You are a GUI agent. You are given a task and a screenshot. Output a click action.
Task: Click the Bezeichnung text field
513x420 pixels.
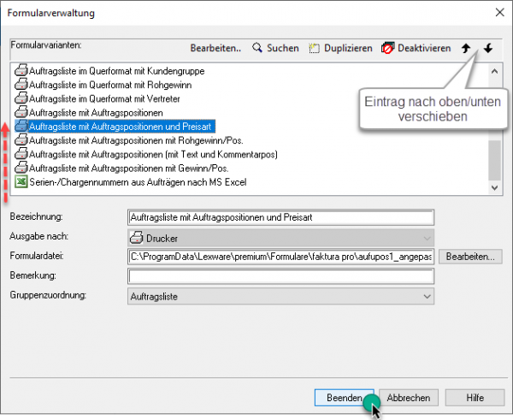(x=280, y=217)
